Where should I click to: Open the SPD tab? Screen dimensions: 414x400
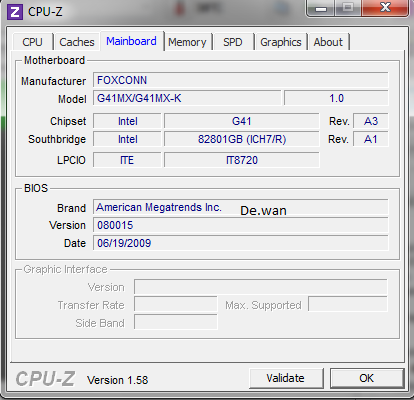233,42
